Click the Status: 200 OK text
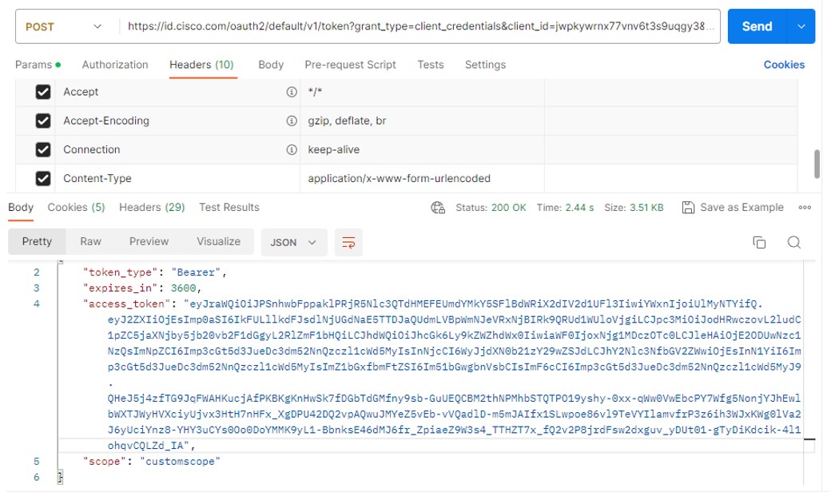835x504 pixels. (491, 208)
